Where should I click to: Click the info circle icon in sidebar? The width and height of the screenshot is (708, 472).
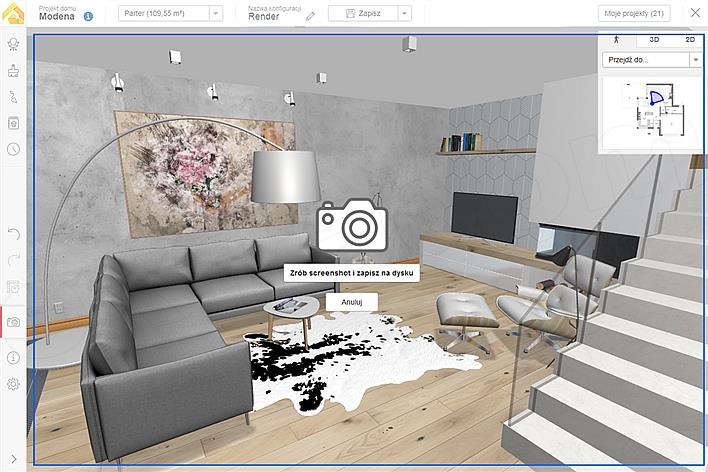(x=13, y=357)
